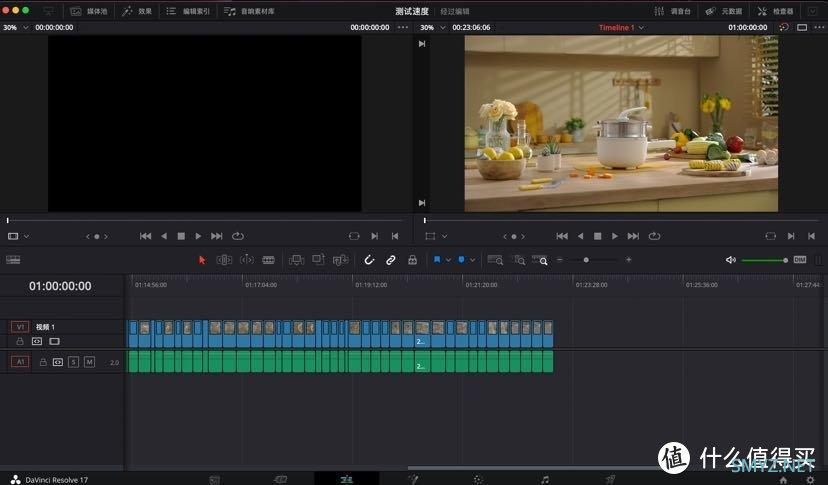Screen dimensions: 828x485
Task: Open the Inspector panel (检查器)
Action: coord(775,11)
